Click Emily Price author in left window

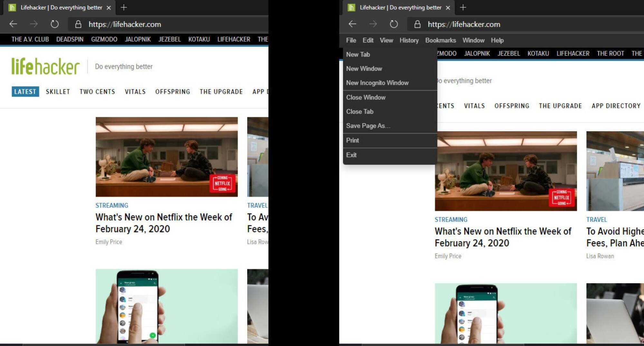[109, 242]
